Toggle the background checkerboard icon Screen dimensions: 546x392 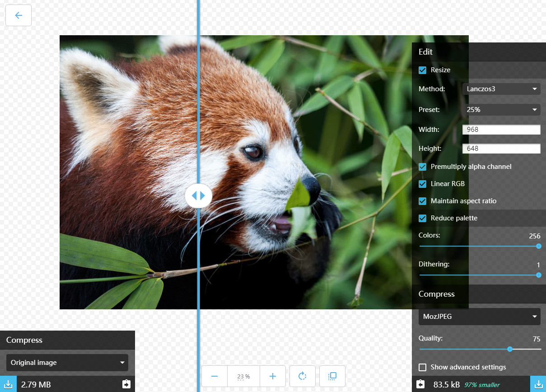coord(332,376)
